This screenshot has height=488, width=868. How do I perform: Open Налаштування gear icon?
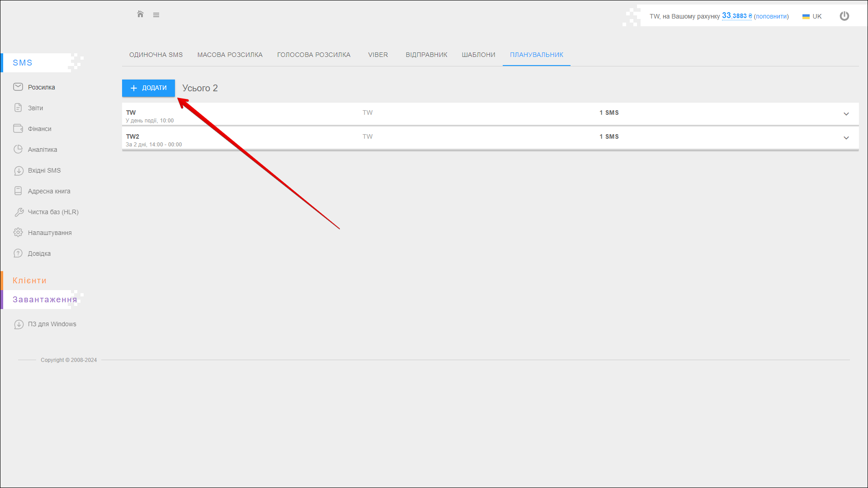(18, 232)
